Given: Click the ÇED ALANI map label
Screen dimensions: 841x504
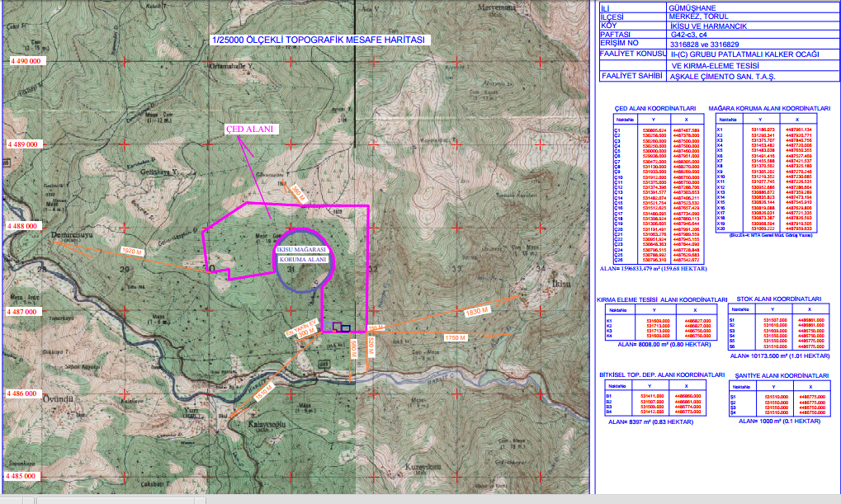Looking at the screenshot, I should (x=250, y=130).
